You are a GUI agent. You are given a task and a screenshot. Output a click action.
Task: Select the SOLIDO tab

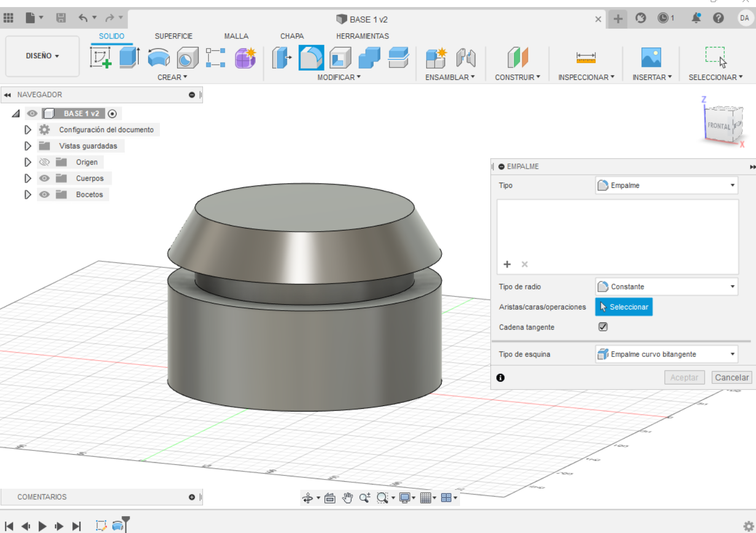[x=111, y=36]
